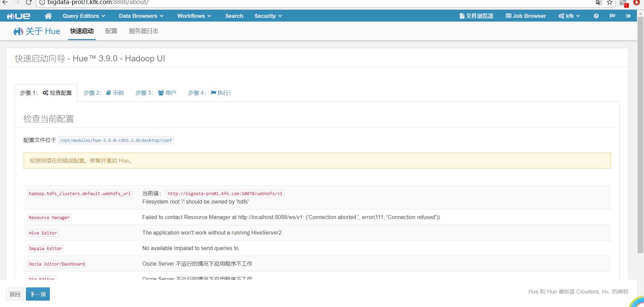Click the webhdfs URL current value

pyautogui.click(x=225, y=194)
